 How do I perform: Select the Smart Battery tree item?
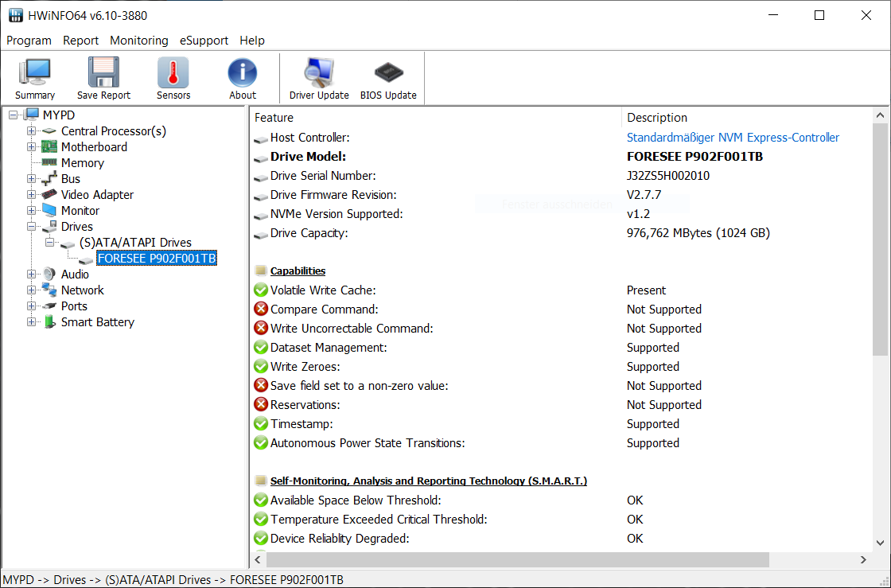tap(98, 322)
